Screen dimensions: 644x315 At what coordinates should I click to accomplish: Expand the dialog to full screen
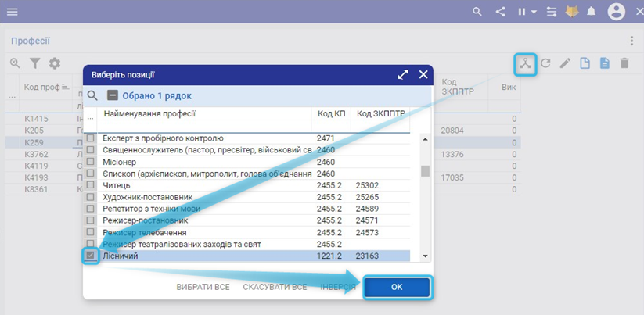click(403, 75)
